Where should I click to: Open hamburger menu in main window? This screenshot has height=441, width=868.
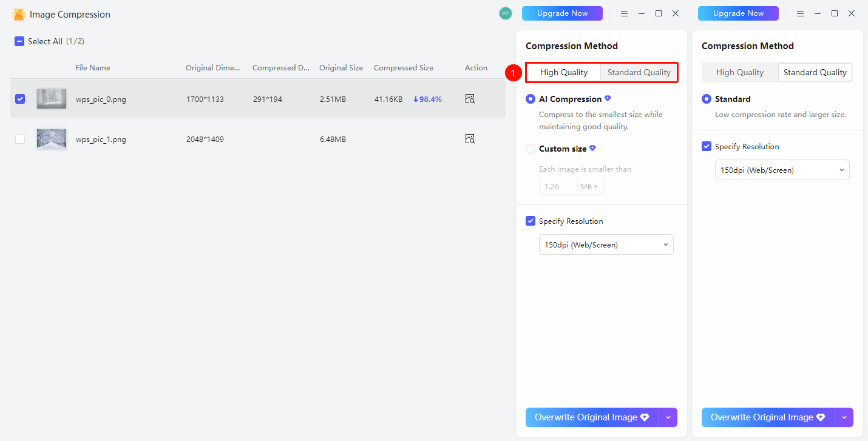tap(624, 13)
